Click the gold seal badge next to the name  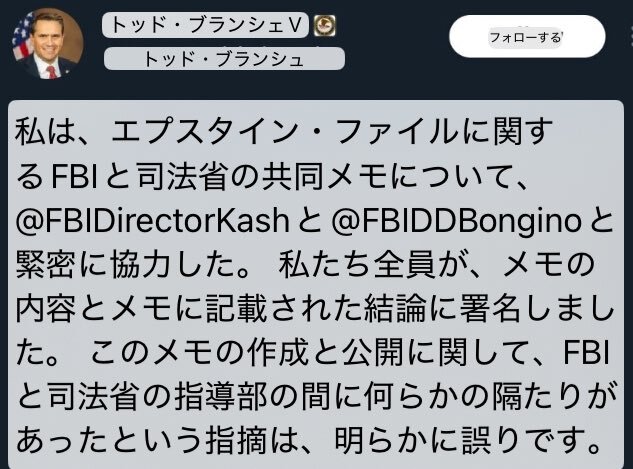click(325, 25)
